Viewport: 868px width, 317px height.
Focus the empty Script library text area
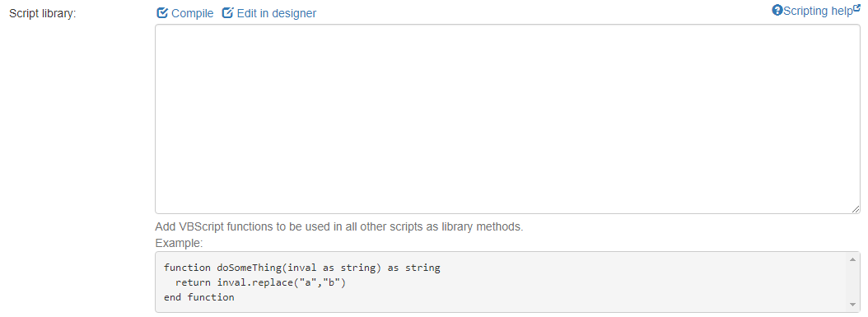[x=507, y=119]
